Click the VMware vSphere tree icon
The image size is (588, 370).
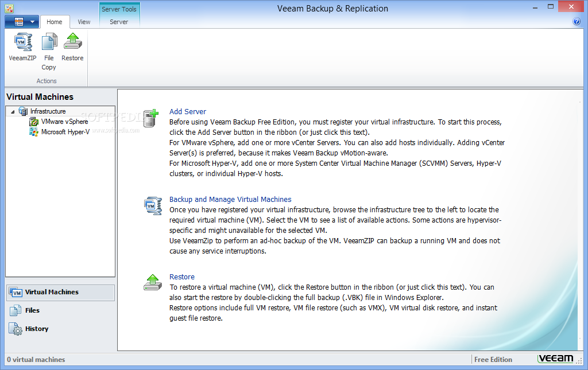click(34, 122)
